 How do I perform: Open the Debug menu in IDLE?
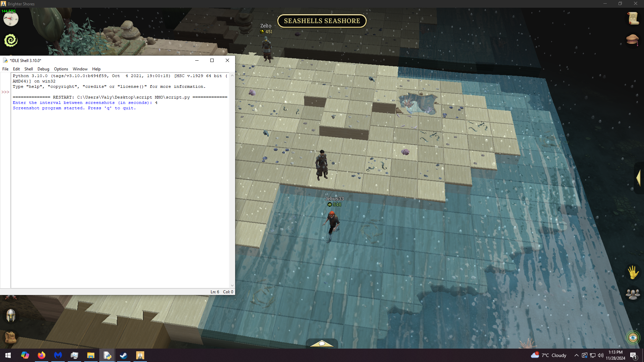[43, 69]
